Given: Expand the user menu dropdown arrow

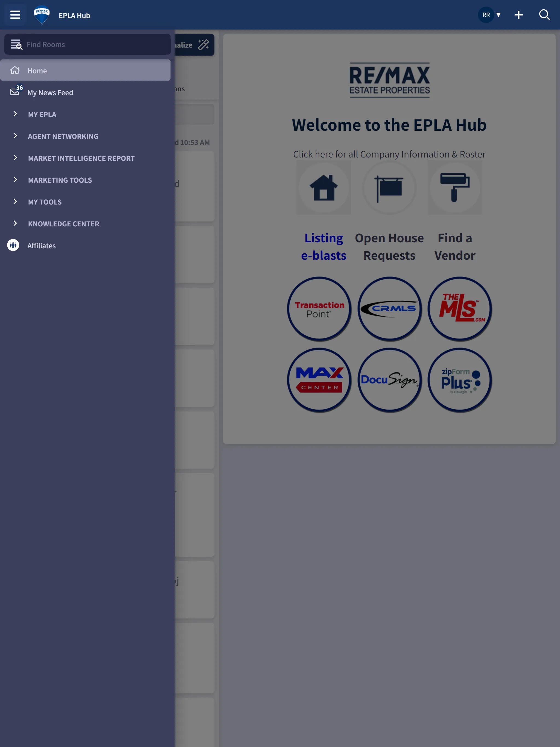Looking at the screenshot, I should 498,15.
